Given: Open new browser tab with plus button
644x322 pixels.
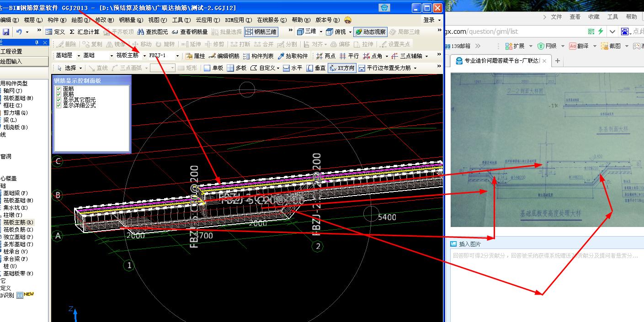Looking at the screenshot, I should [x=558, y=61].
